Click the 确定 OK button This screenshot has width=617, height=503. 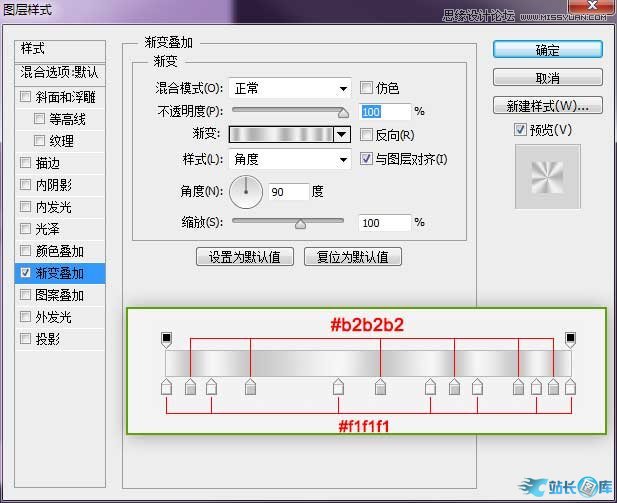point(547,49)
